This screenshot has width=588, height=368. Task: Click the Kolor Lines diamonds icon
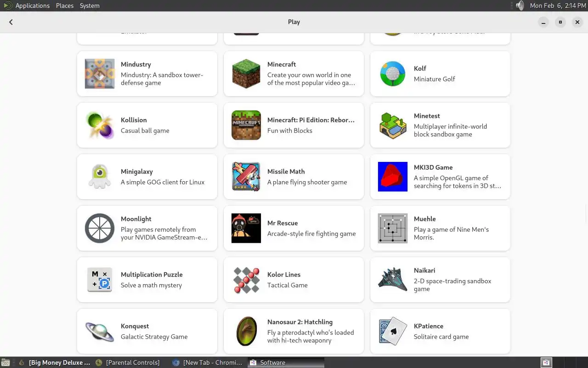(x=246, y=280)
